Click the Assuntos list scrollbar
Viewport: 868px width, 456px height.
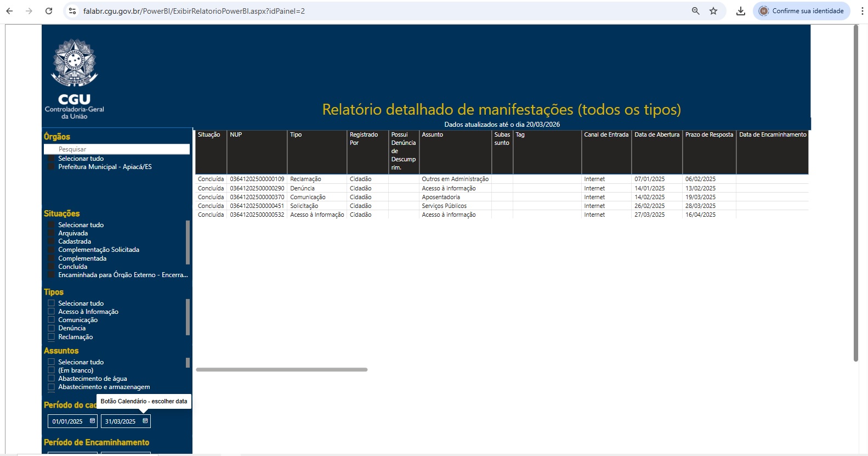pyautogui.click(x=188, y=363)
